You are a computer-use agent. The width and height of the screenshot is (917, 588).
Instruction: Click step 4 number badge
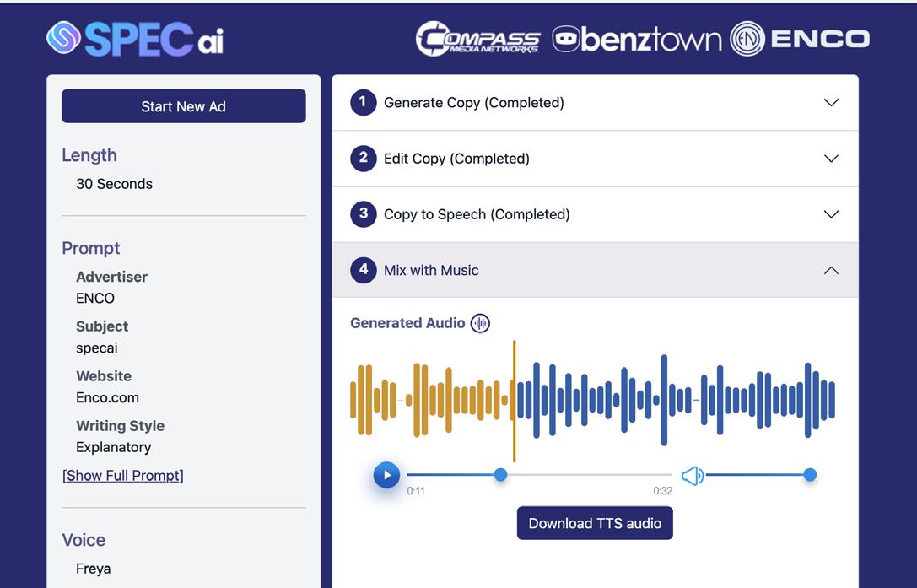coord(364,270)
